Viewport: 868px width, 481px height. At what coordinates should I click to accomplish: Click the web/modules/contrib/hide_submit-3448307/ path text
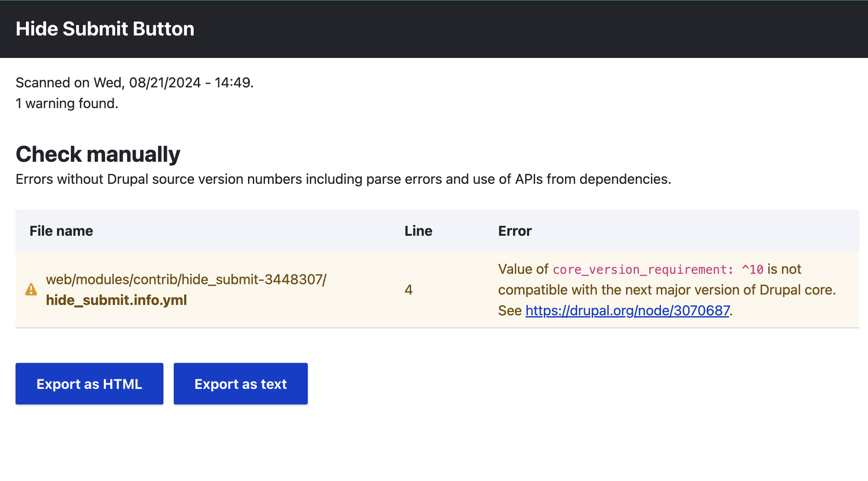tap(186, 279)
